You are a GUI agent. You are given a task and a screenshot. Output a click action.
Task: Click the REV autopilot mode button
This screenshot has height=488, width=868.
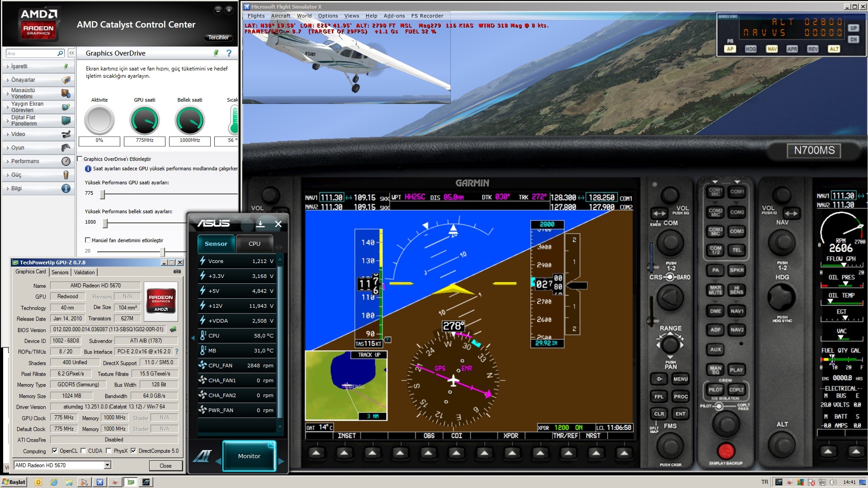813,49
